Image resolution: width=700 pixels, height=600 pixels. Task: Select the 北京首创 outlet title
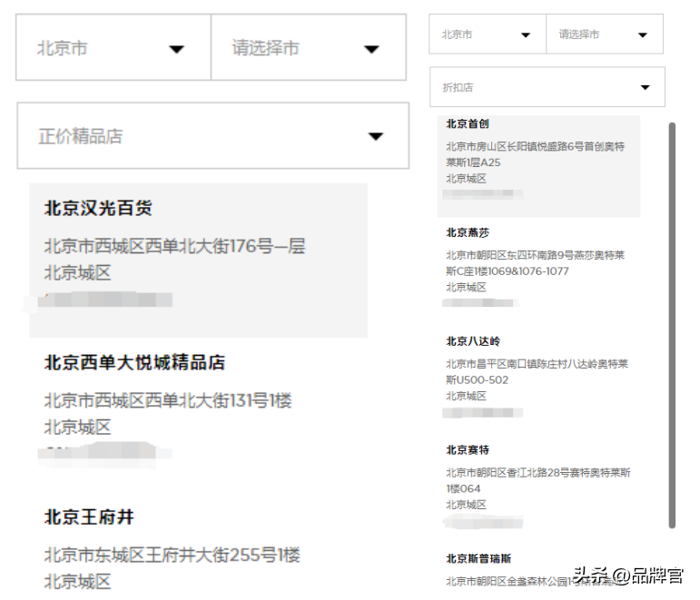468,123
